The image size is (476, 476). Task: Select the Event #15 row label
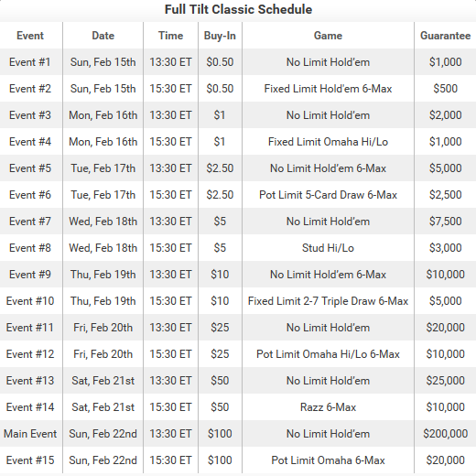pos(30,460)
